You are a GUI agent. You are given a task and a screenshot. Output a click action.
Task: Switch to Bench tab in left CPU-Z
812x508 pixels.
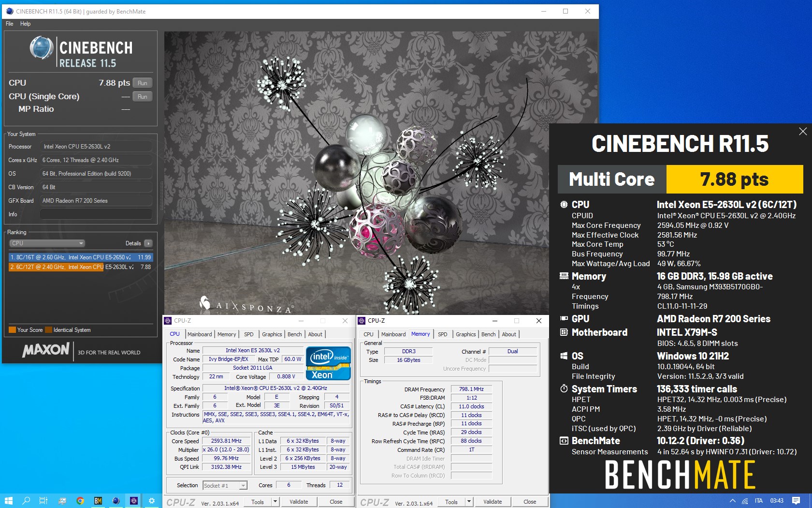coord(294,334)
